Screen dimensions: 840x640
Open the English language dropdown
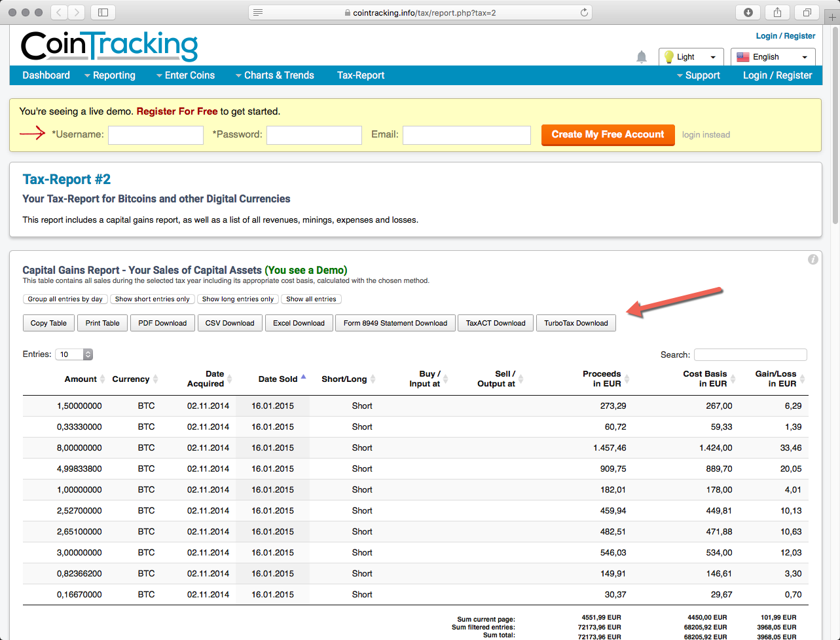(x=773, y=57)
